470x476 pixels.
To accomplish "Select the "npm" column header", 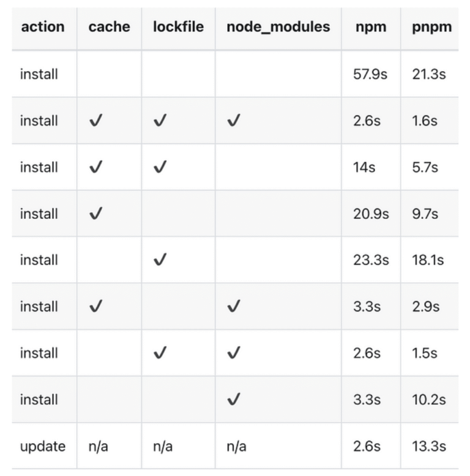I will pos(370,27).
